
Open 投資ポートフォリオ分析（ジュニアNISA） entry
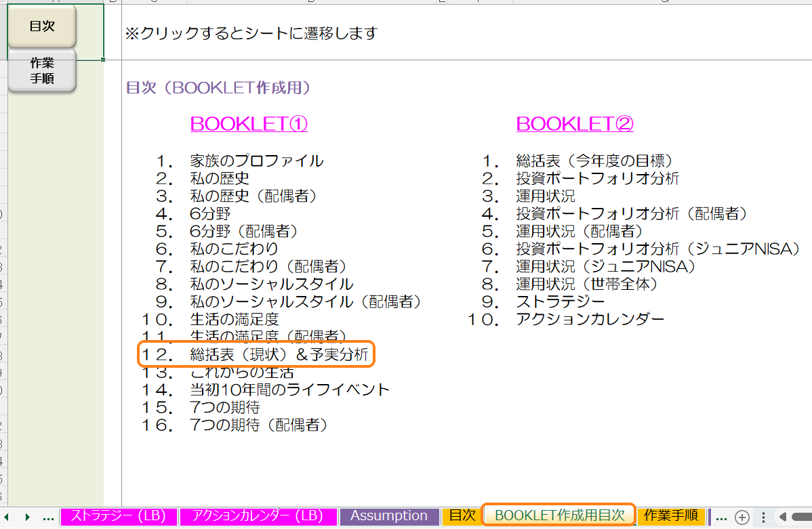pos(658,249)
